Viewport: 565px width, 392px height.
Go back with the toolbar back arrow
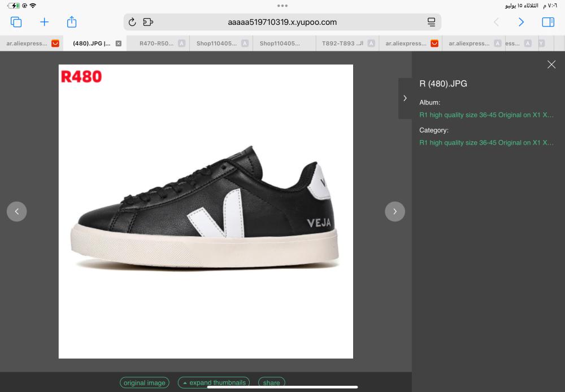pos(496,23)
